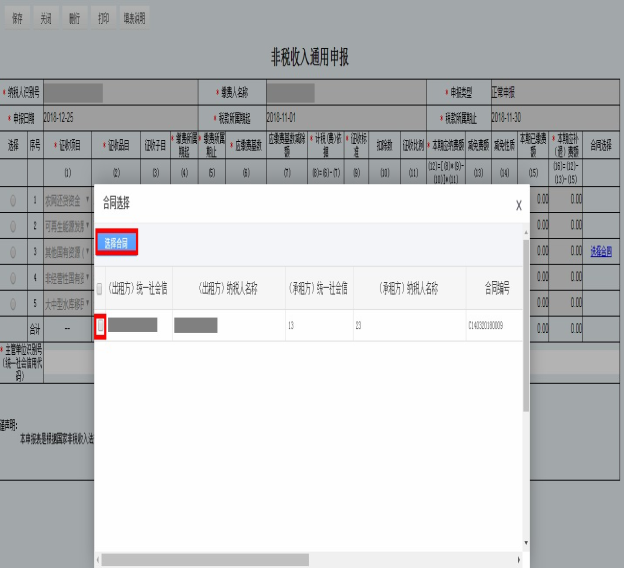Click the 保存 toolbar button
Image resolution: width=624 pixels, height=568 pixels.
click(17, 18)
